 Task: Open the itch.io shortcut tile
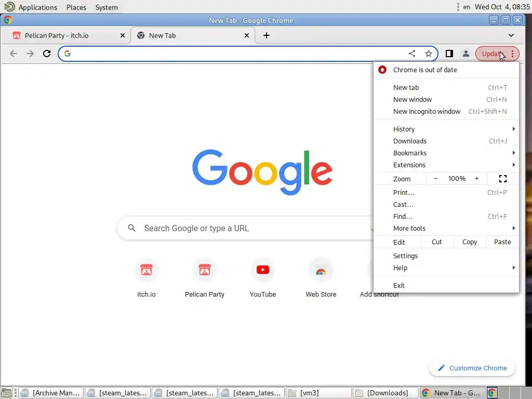pyautogui.click(x=146, y=277)
